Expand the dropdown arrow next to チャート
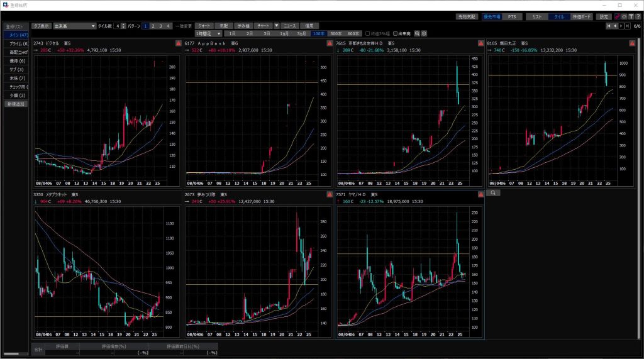The width and height of the screenshot is (644, 359). pyautogui.click(x=276, y=26)
